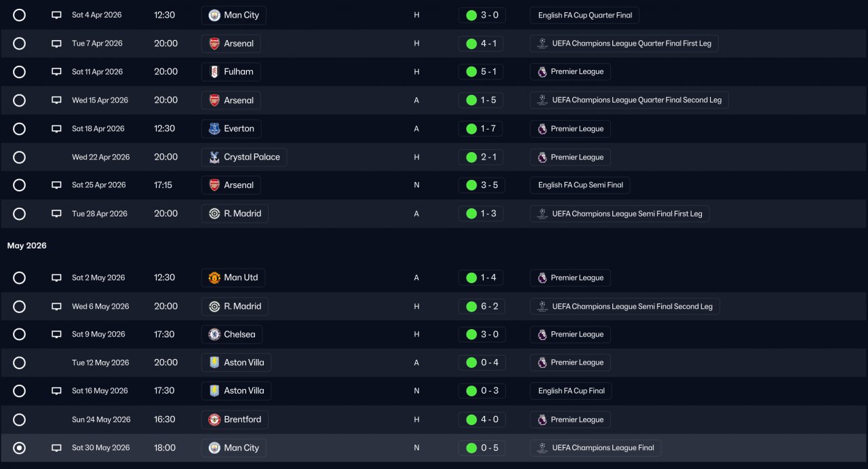868x469 pixels.
Task: Click the TV icon for the Sat 16 May fixture
Action: click(x=57, y=391)
